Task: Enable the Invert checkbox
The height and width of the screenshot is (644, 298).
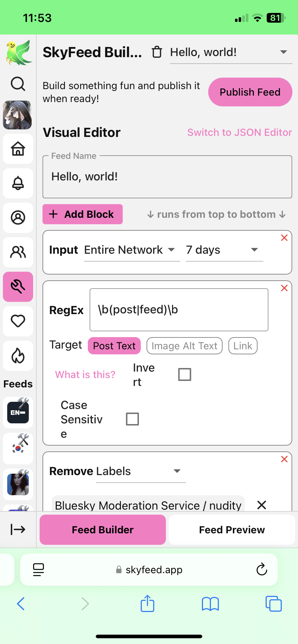Action: tap(185, 374)
